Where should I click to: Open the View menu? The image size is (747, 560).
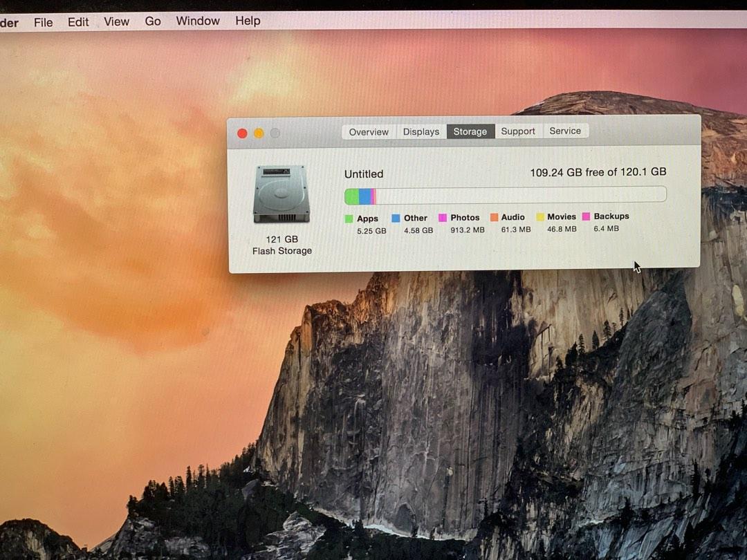(x=117, y=22)
